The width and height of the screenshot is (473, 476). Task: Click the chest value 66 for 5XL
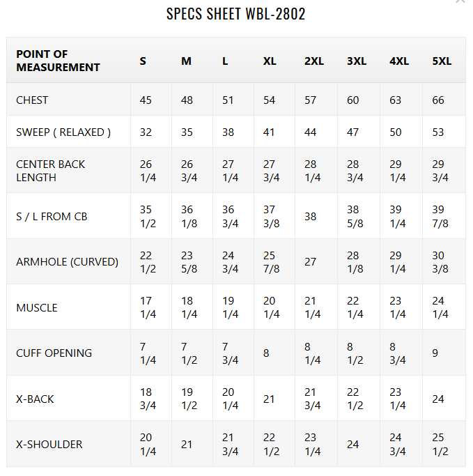click(438, 100)
